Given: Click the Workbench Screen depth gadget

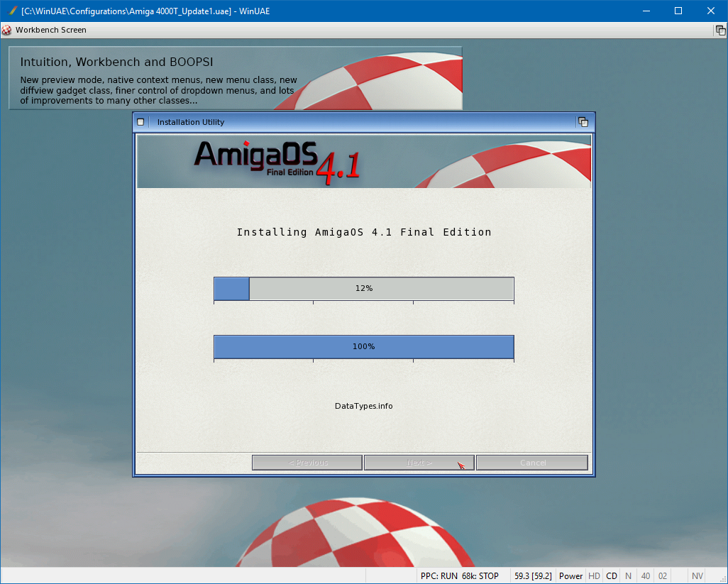Looking at the screenshot, I should click(720, 31).
